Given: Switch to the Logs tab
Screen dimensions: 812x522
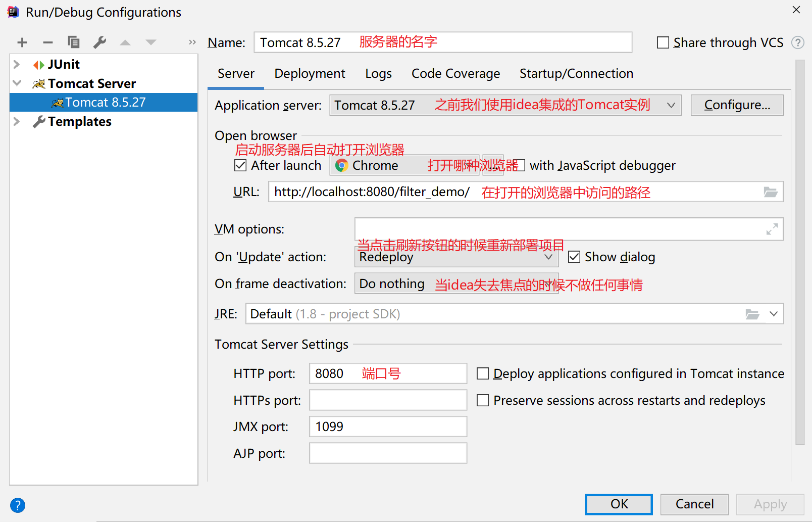Looking at the screenshot, I should [x=378, y=74].
